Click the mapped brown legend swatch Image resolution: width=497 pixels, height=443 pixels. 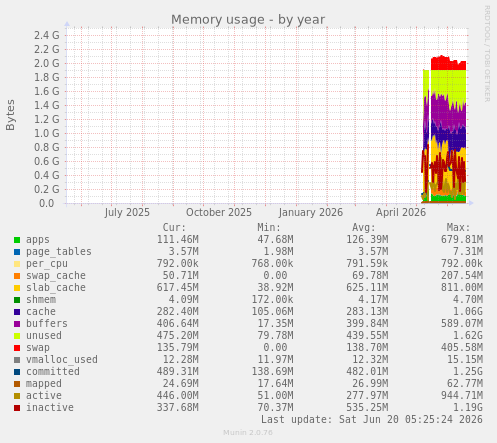point(17,384)
